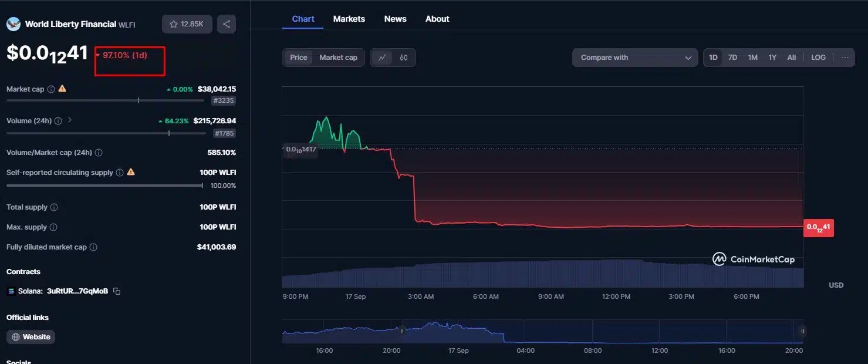Open the About tab
Screen dimensions: 868x364
(437, 19)
